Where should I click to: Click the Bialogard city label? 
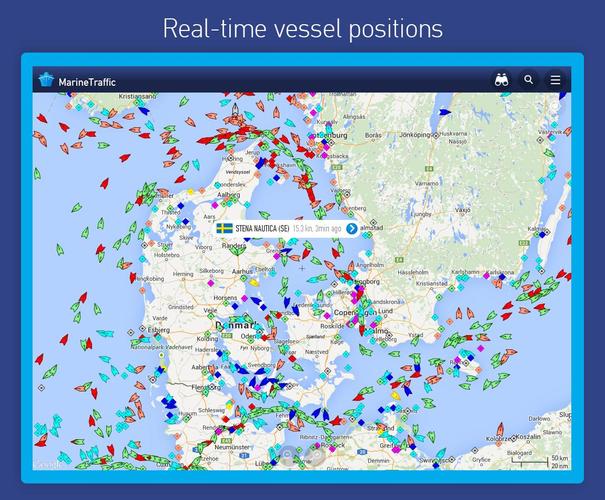pyautogui.click(x=519, y=453)
